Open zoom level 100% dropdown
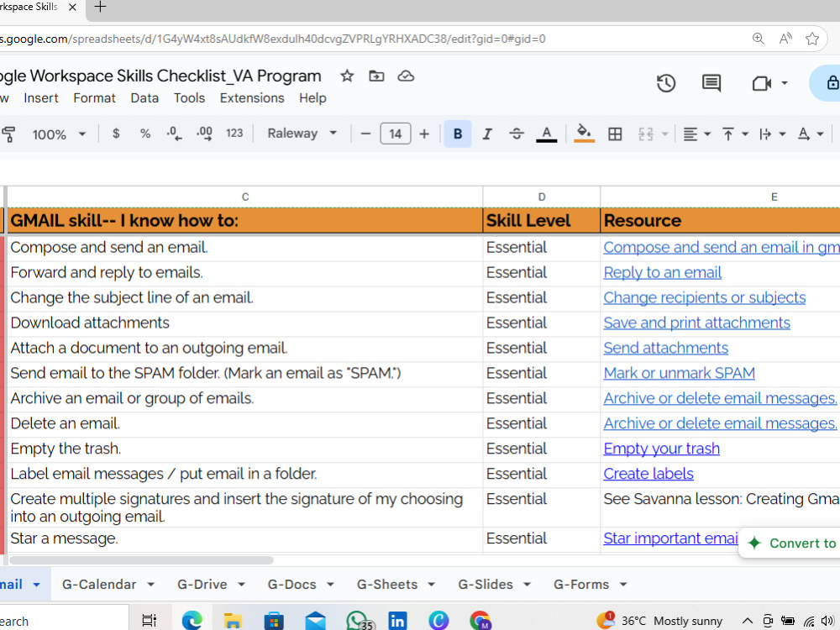The image size is (840, 630). pos(59,134)
